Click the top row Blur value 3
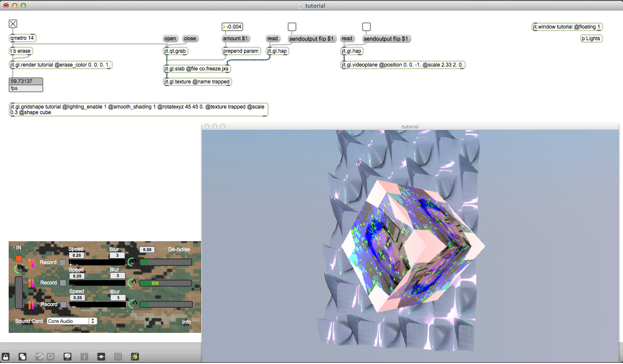Image resolution: width=623 pixels, height=364 pixels. 117,255
